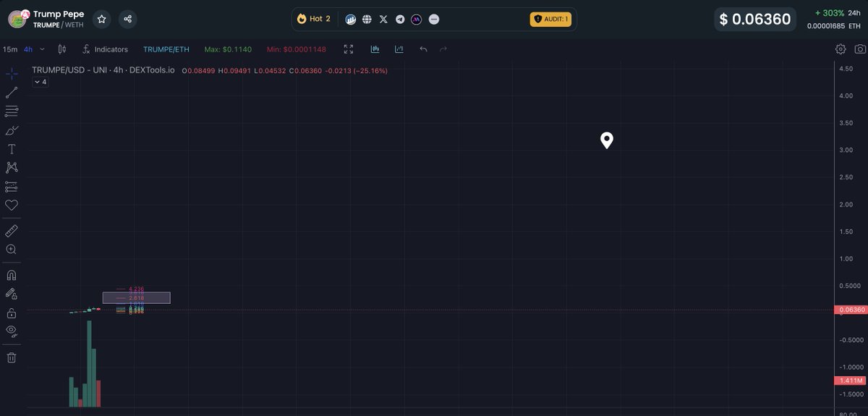The width and height of the screenshot is (868, 416).
Task: Open the heart icons menu in drawing toolbar
Action: pos(12,205)
